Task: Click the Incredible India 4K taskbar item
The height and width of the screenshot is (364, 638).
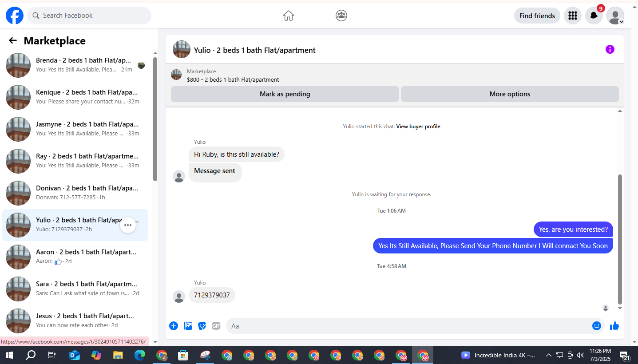Action: 498,355
